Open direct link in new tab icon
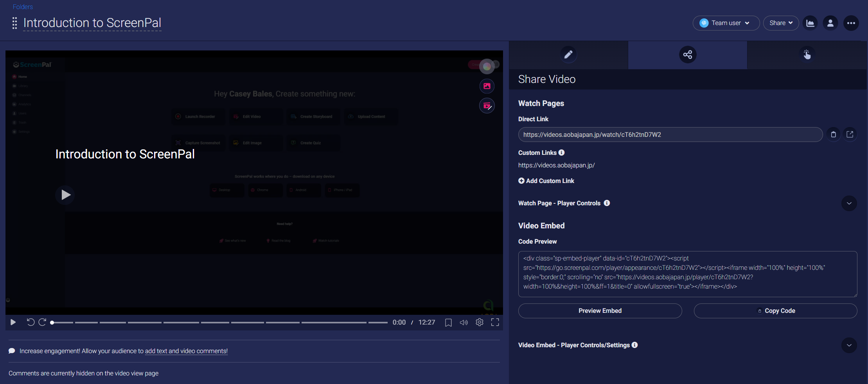This screenshot has height=384, width=868. pyautogui.click(x=850, y=135)
